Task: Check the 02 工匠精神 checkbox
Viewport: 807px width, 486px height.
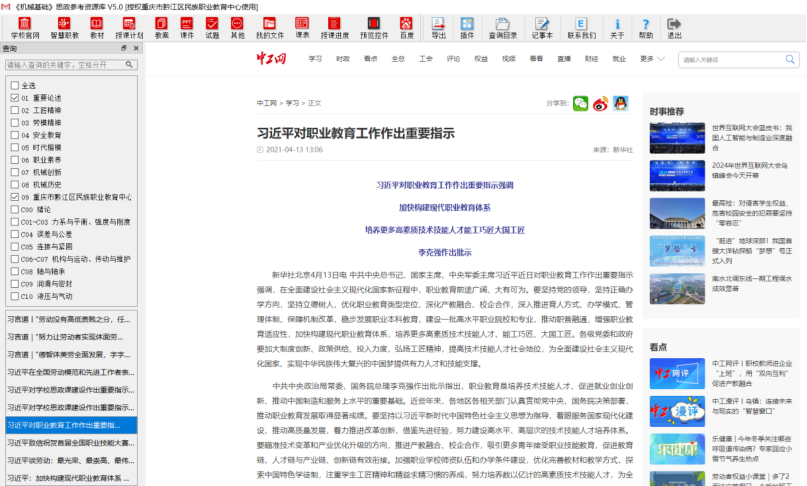Action: (x=15, y=110)
